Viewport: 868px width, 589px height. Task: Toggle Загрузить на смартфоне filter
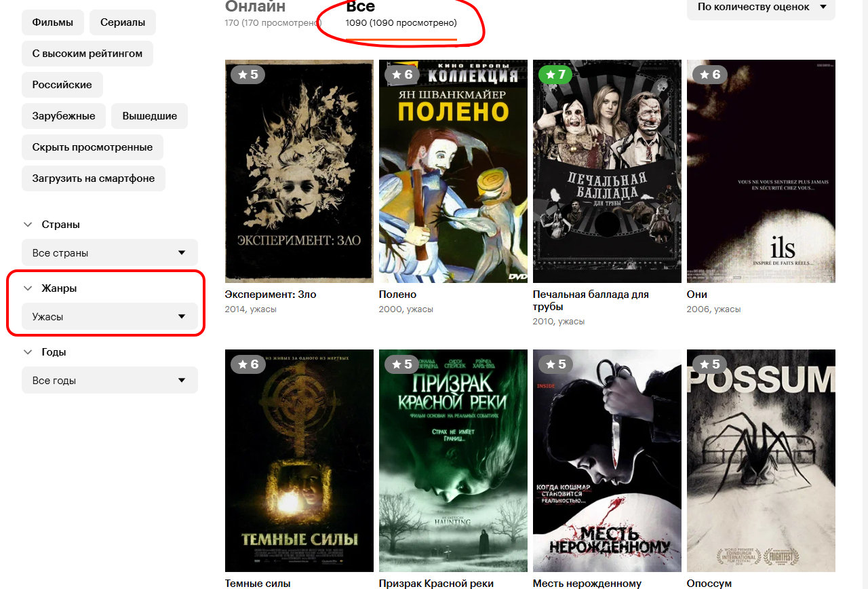click(x=94, y=178)
